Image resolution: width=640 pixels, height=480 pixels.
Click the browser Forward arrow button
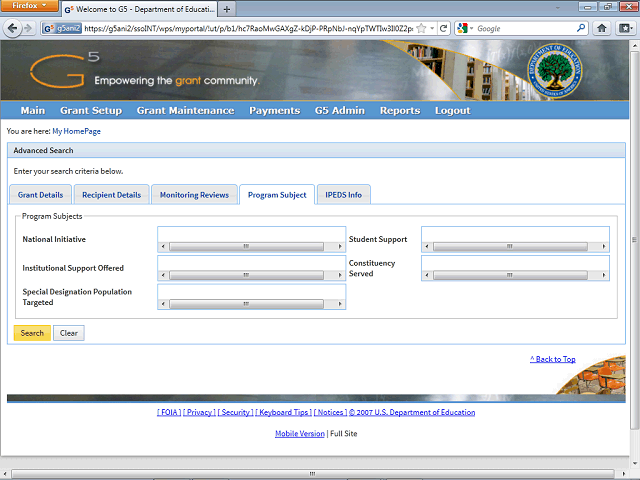tap(28, 28)
